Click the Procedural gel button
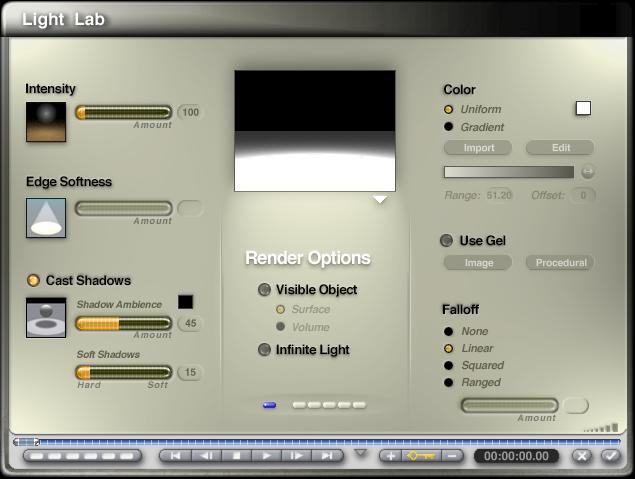 [x=560, y=263]
